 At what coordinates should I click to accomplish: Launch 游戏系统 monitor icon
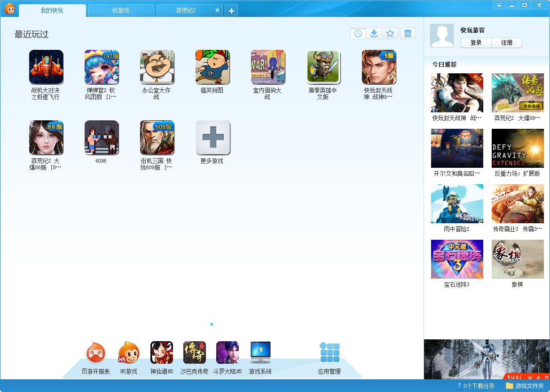[260, 353]
